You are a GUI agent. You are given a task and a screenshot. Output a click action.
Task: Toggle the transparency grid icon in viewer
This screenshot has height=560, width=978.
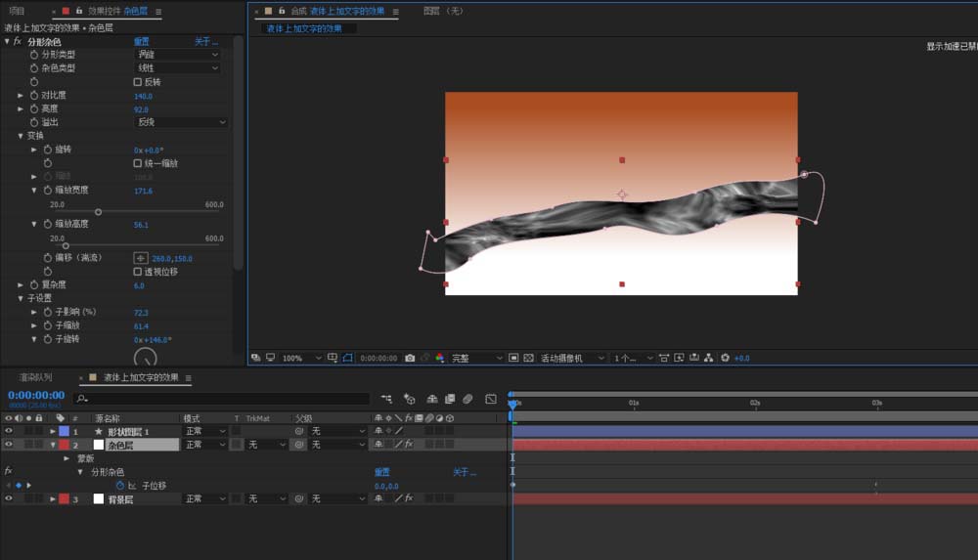528,359
